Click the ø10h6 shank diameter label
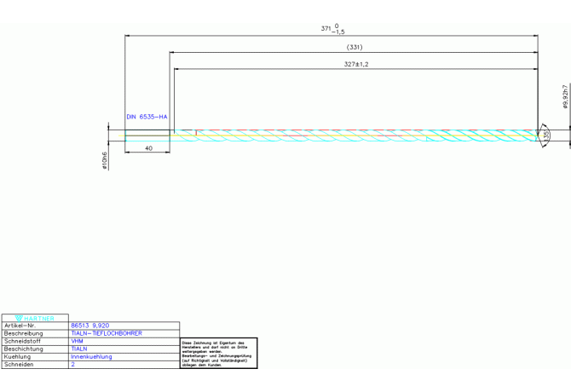571x392 pixels. click(104, 160)
